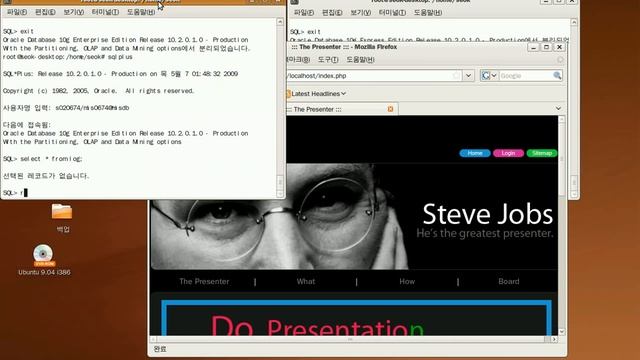Image resolution: width=640 pixels, height=360 pixels.
Task: Click the Steve Jobs banner image
Action: point(354,216)
